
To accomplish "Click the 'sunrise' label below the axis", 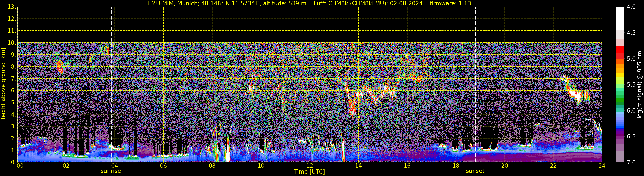I will pos(111,171).
